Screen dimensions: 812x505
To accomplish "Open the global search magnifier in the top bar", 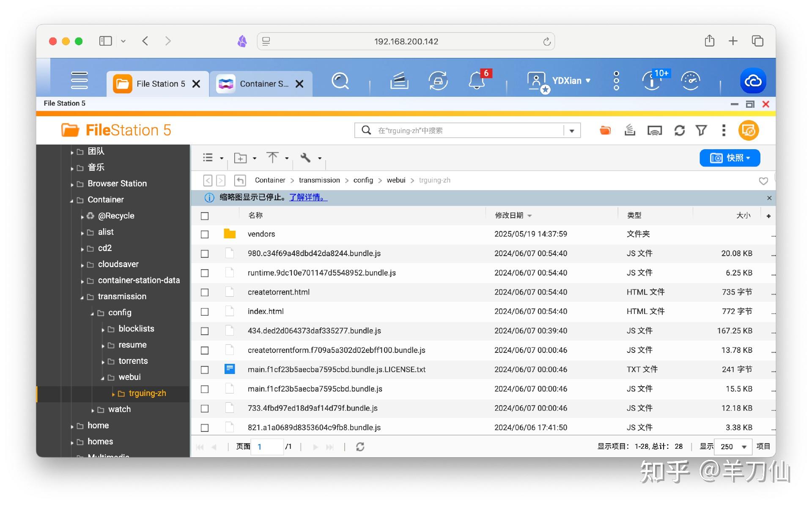I will tap(340, 81).
